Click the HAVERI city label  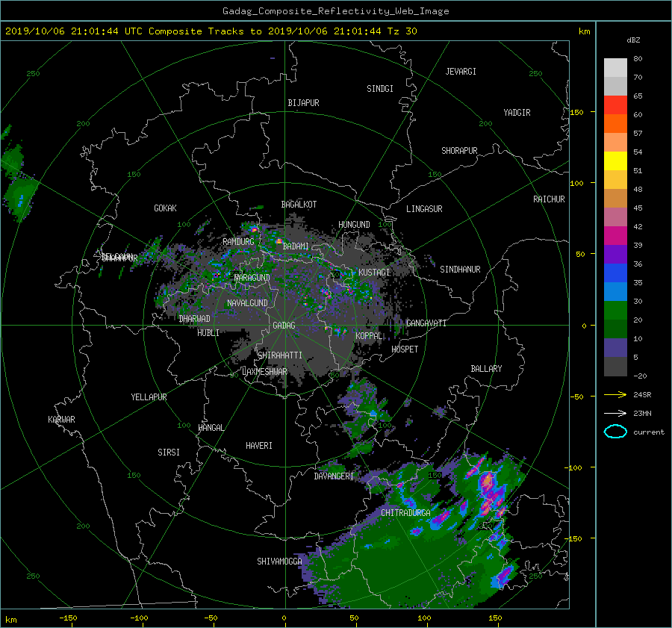coord(259,446)
